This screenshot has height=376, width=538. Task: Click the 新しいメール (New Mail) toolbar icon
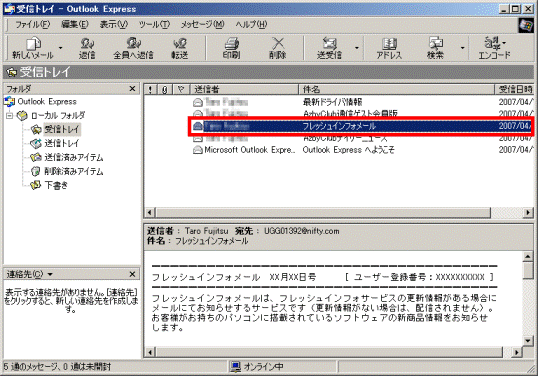tap(33, 48)
